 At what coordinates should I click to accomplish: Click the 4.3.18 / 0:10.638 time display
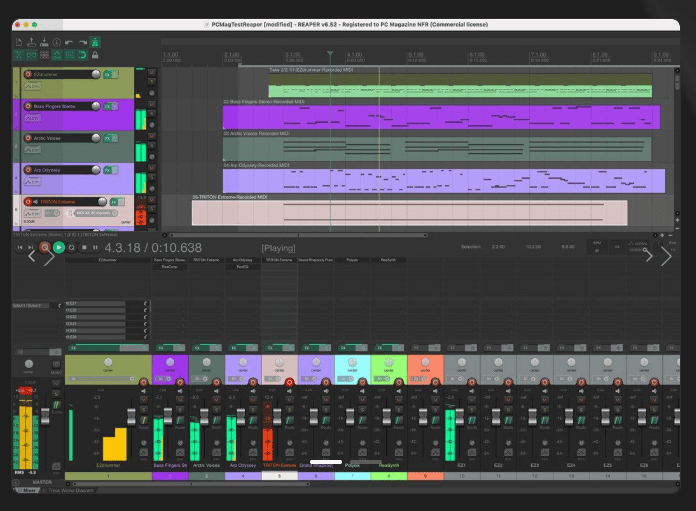point(153,248)
